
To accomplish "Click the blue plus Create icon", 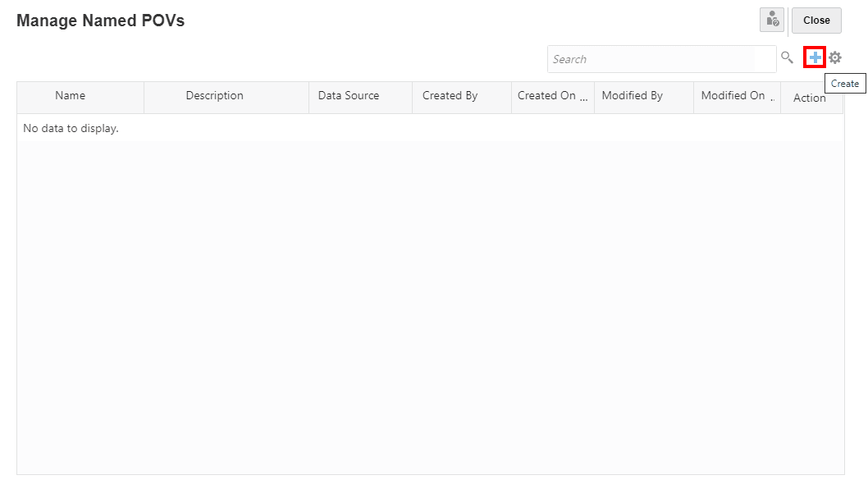I will tap(815, 57).
